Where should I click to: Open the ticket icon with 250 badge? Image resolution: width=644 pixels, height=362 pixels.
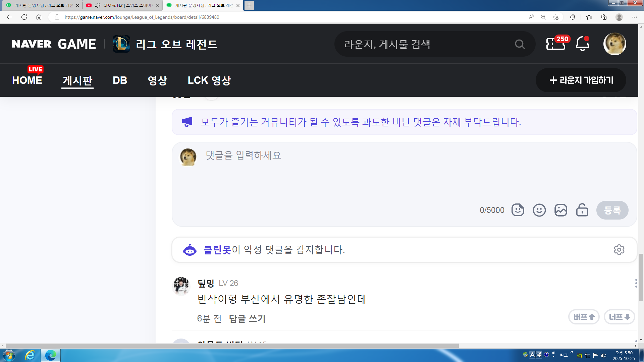556,44
